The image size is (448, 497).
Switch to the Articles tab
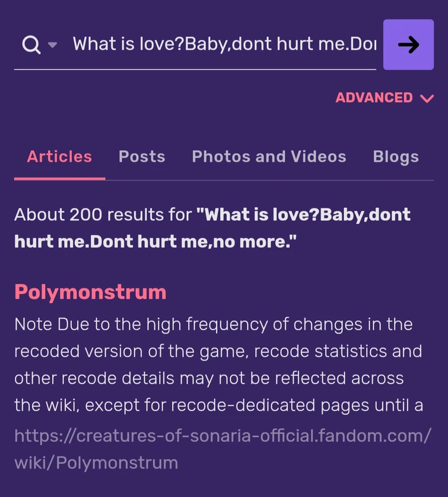click(x=59, y=156)
